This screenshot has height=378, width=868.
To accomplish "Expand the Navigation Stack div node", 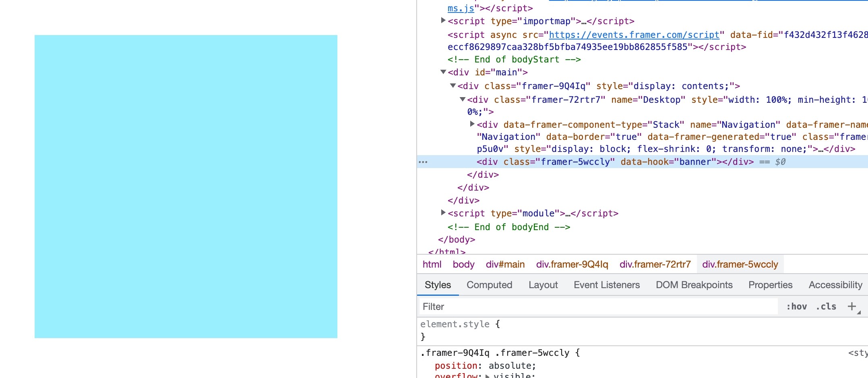I will click(472, 124).
